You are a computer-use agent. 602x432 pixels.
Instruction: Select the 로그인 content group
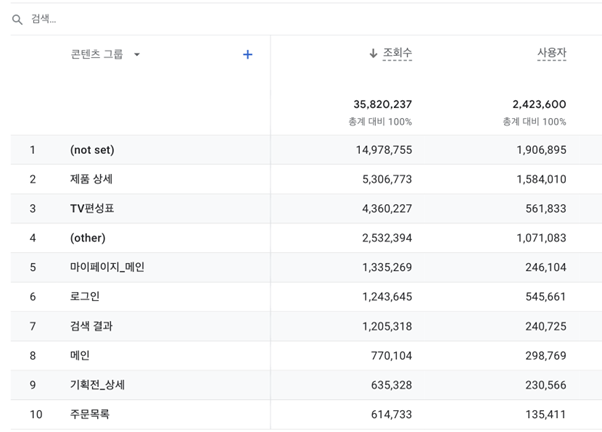point(306,296)
